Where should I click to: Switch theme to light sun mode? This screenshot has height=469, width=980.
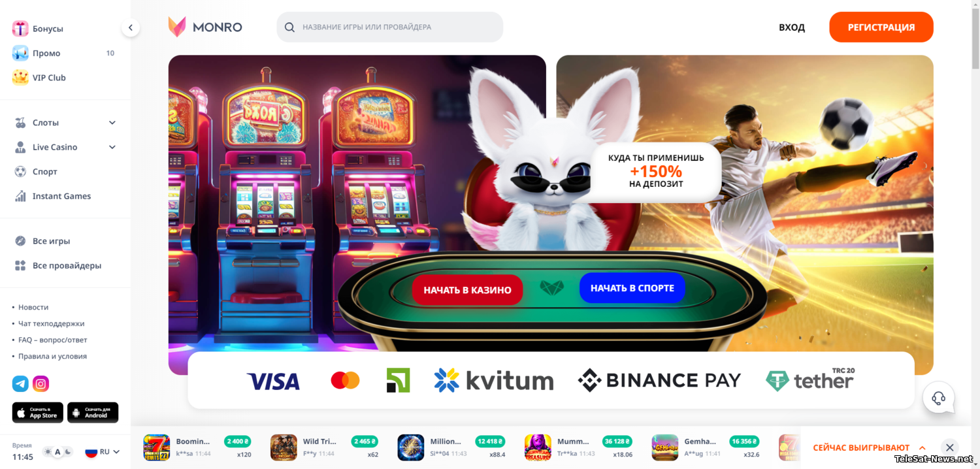click(48, 452)
